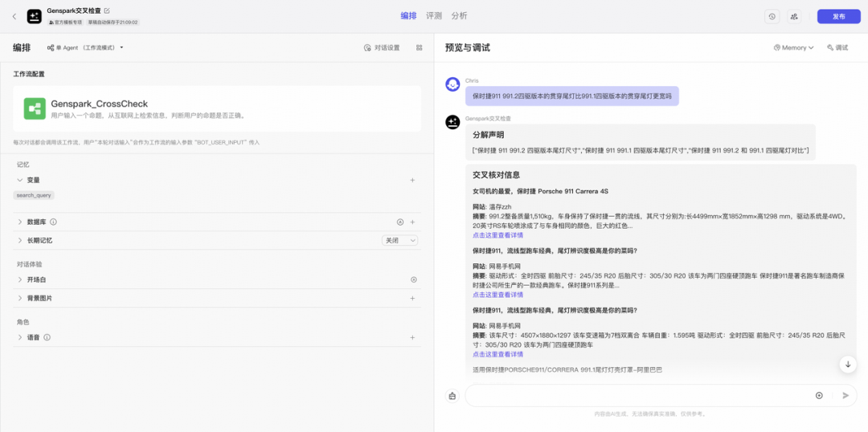Add a new 变量 with the plus icon
The image size is (868, 432).
pyautogui.click(x=411, y=181)
